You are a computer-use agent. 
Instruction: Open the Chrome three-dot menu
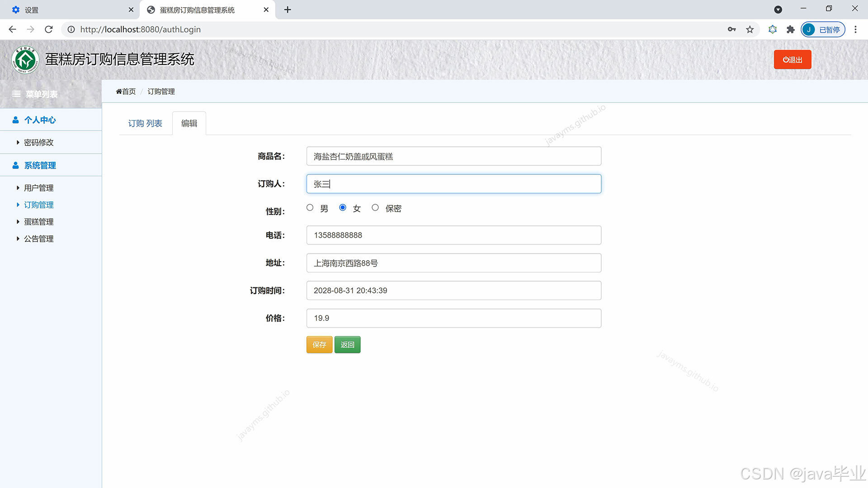click(x=855, y=29)
